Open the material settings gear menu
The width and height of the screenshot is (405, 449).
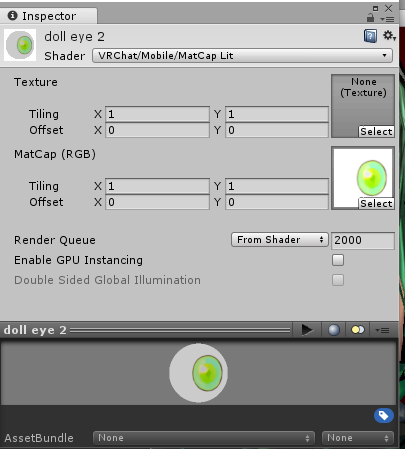click(389, 36)
